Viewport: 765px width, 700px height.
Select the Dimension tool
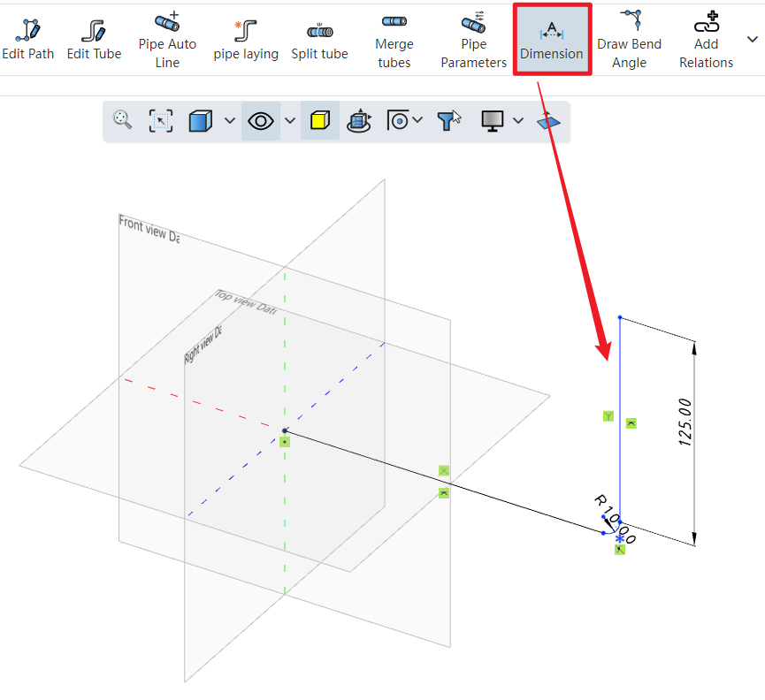[552, 40]
